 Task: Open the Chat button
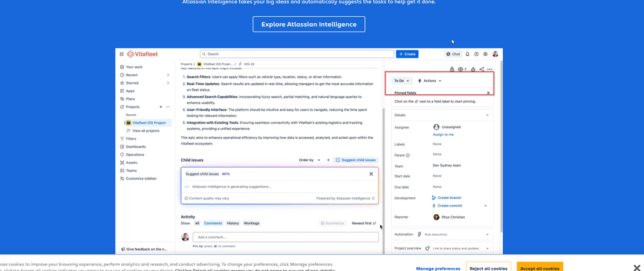(453, 54)
